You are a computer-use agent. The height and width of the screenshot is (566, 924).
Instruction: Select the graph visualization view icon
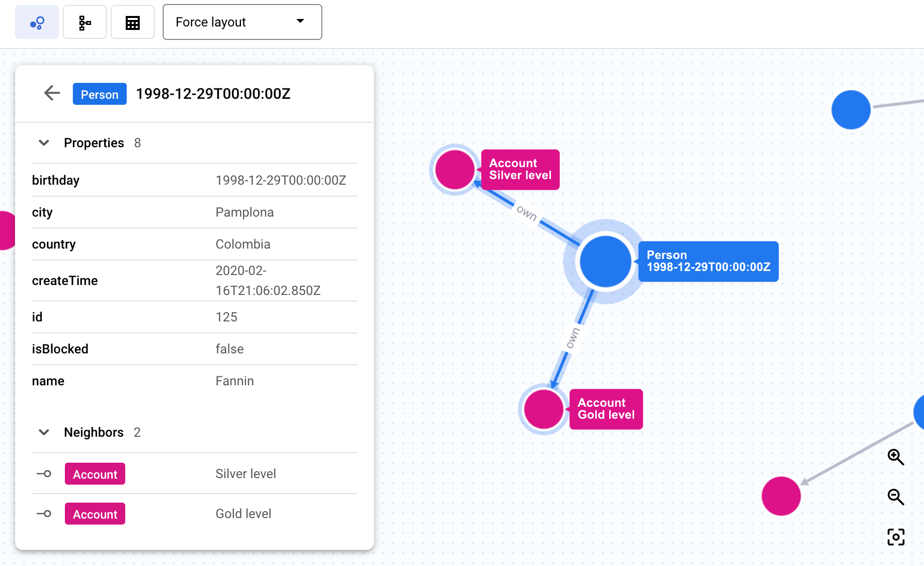click(x=36, y=22)
